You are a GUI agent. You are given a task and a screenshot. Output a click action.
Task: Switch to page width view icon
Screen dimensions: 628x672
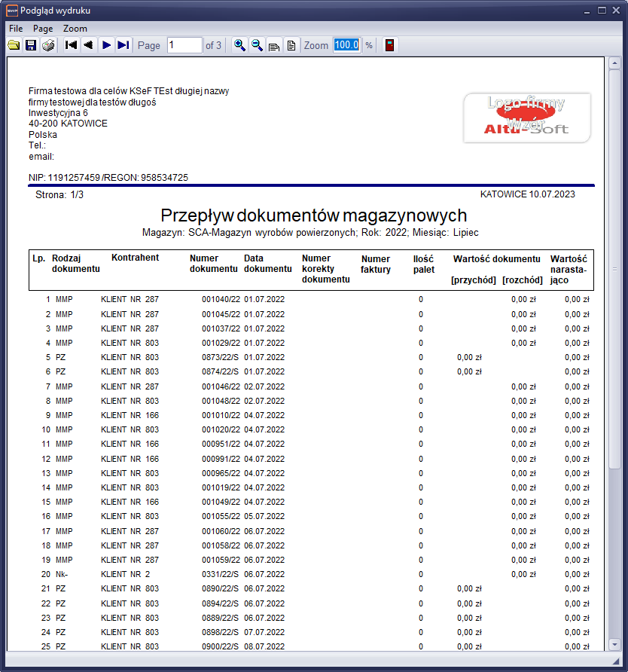274,45
